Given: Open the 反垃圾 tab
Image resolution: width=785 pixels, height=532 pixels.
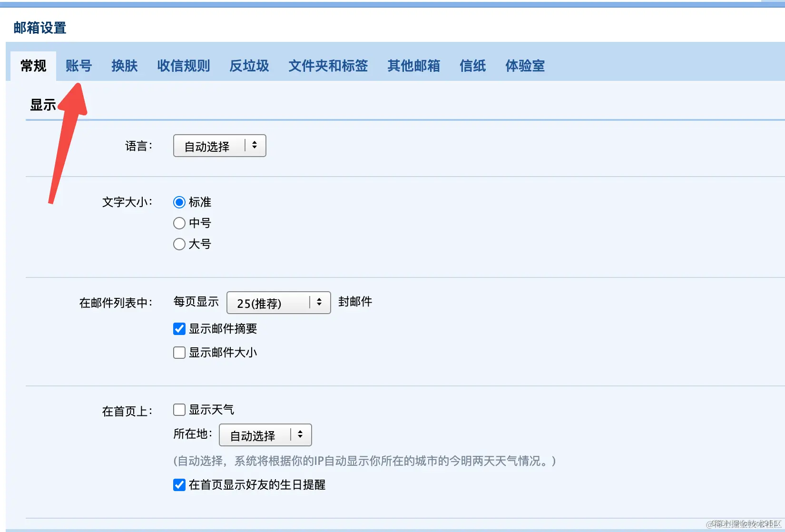Looking at the screenshot, I should click(x=249, y=66).
